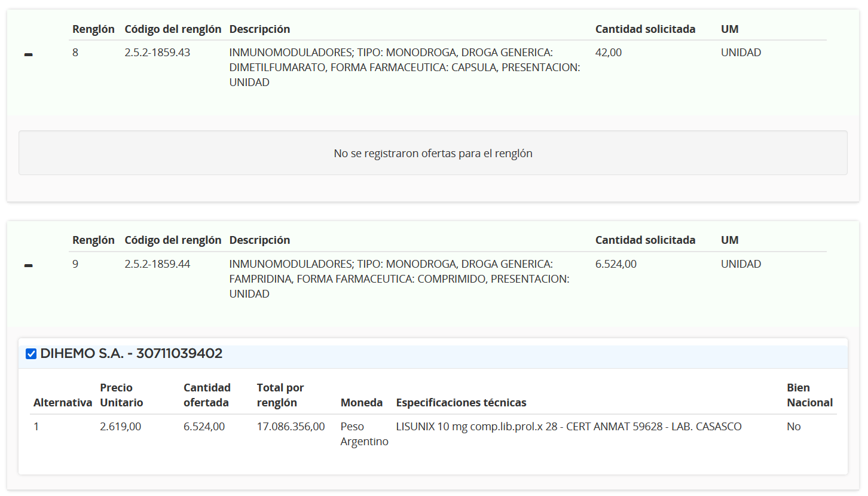Select the LISUNIX 10 mg specification text
This screenshot has width=868, height=496.
tap(569, 427)
